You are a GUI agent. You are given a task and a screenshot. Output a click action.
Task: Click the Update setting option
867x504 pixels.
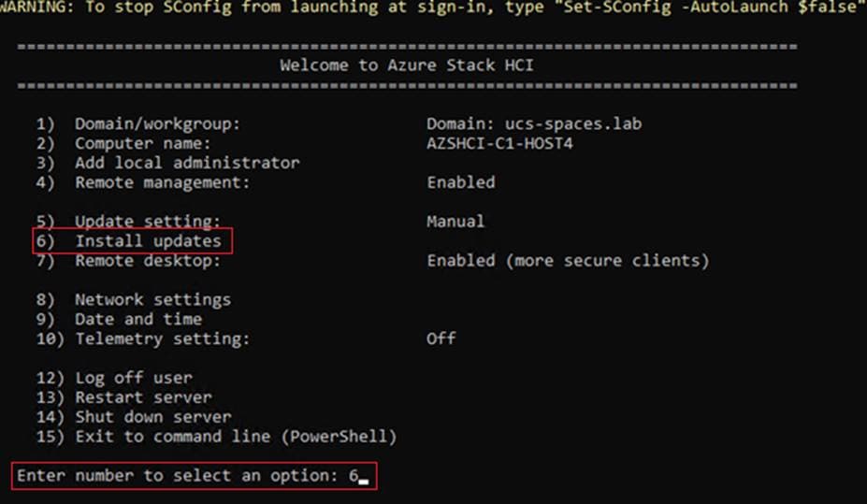[x=128, y=221]
